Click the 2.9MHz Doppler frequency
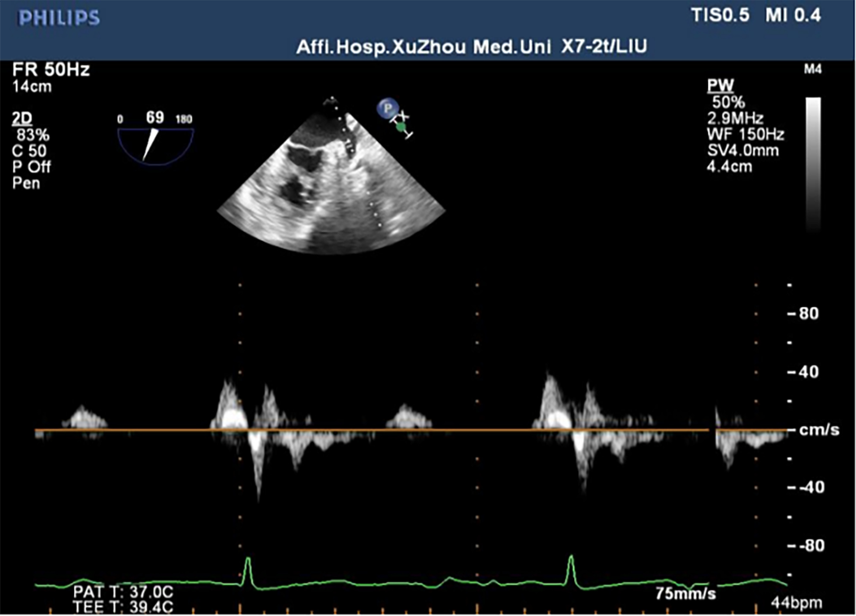Image resolution: width=856 pixels, height=616 pixels. coord(735,118)
